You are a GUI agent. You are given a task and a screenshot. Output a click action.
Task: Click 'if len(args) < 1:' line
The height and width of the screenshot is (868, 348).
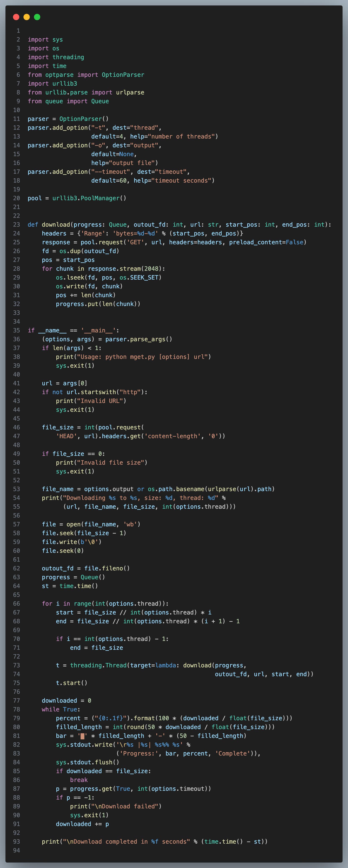pyautogui.click(x=72, y=348)
